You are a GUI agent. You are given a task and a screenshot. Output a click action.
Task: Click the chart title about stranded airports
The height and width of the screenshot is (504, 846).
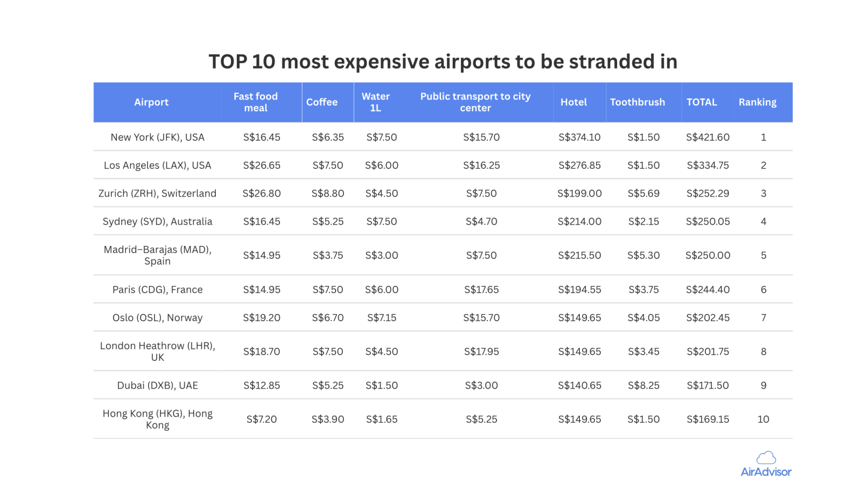pyautogui.click(x=442, y=62)
